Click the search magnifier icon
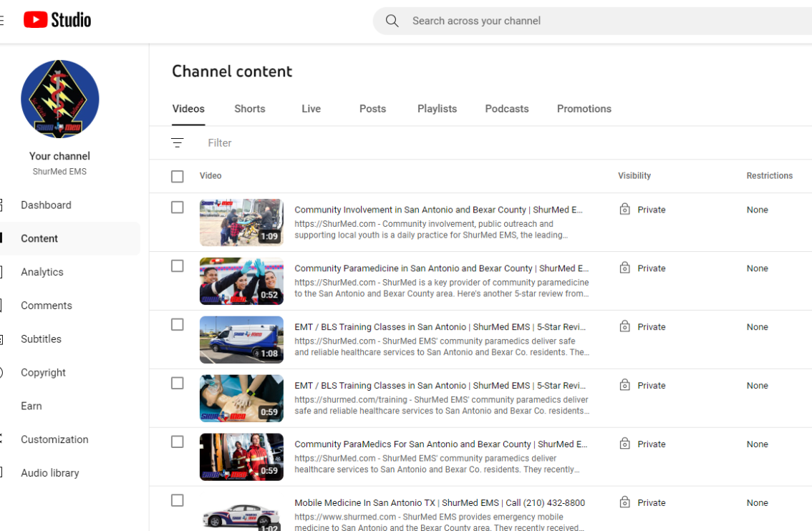Image resolution: width=812 pixels, height=531 pixels. click(x=392, y=21)
